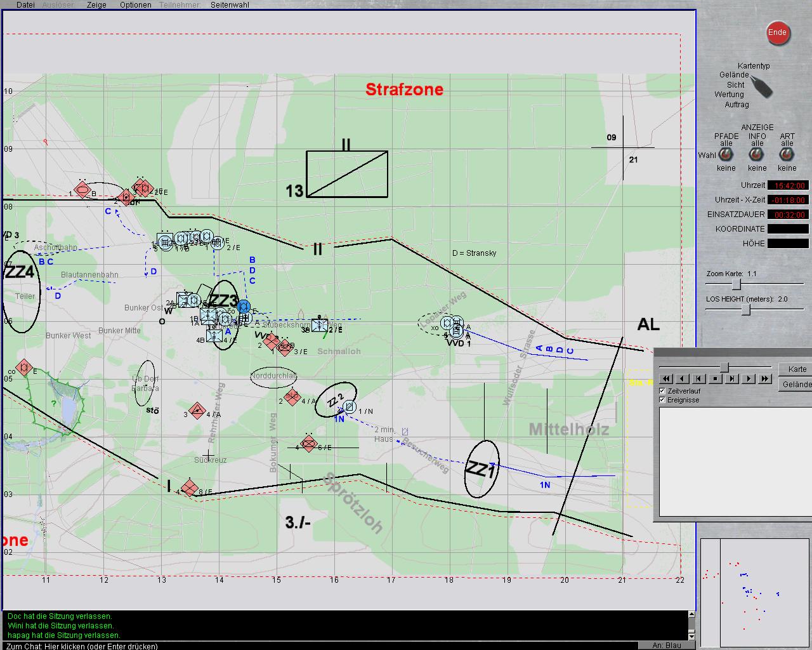Flip the ART display toggle switch
This screenshot has width=812, height=650.
coord(787,156)
